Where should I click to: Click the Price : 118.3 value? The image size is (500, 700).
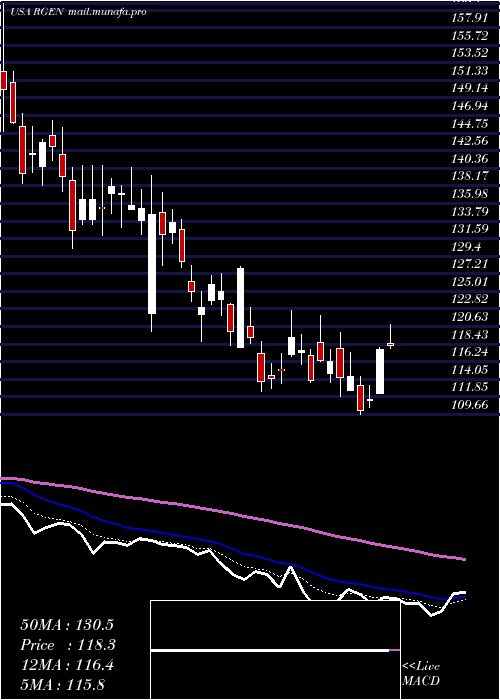pos(68,645)
